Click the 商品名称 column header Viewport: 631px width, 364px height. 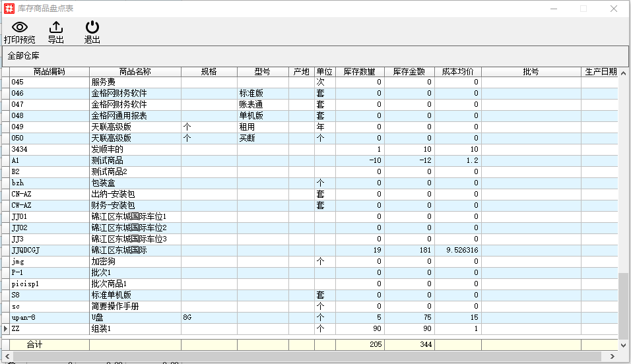(x=135, y=71)
